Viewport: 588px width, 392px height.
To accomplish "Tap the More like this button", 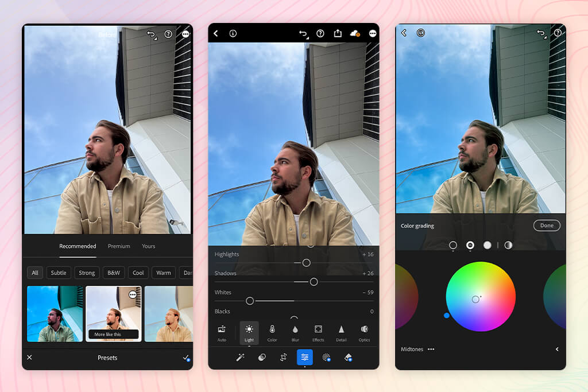I will pyautogui.click(x=113, y=334).
